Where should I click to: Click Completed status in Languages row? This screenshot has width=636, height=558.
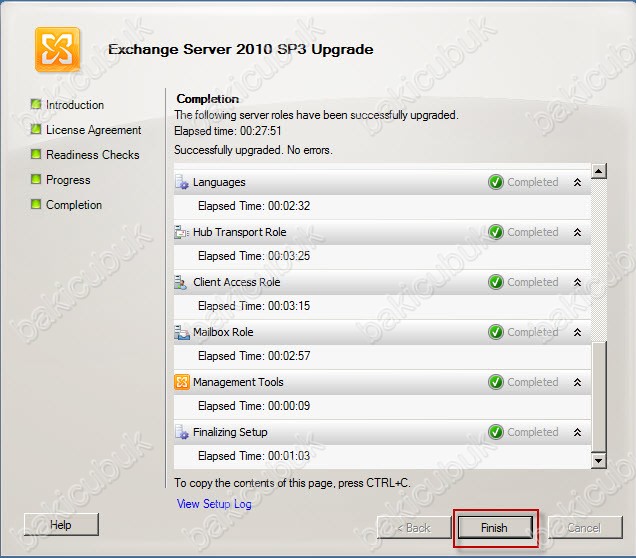tap(533, 182)
